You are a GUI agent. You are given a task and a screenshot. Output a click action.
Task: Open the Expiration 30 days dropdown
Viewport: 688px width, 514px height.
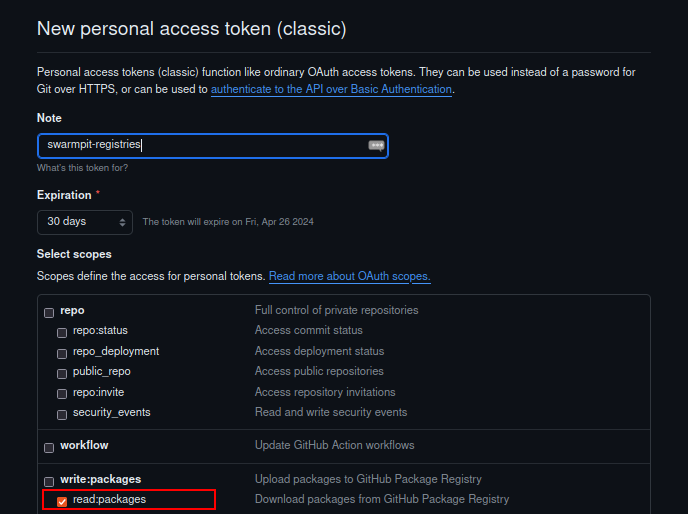(85, 222)
